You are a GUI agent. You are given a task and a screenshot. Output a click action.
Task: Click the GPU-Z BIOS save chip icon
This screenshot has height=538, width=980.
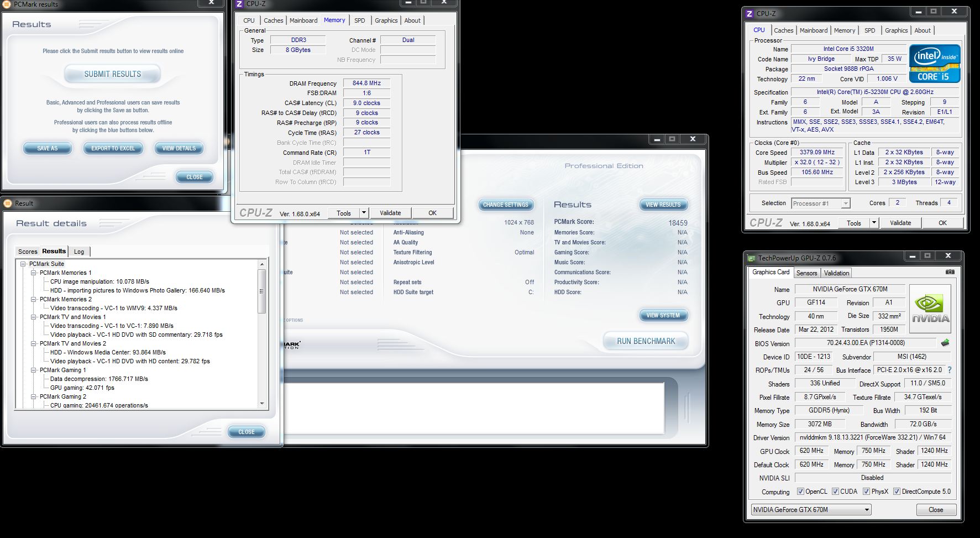click(945, 343)
